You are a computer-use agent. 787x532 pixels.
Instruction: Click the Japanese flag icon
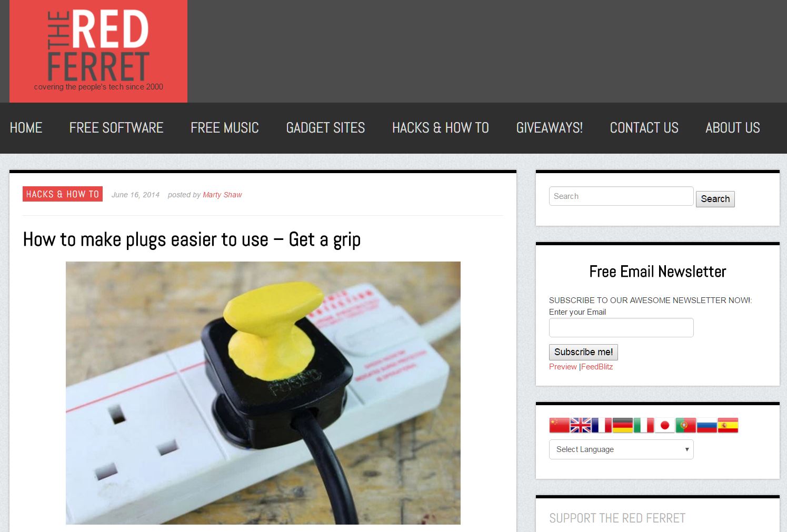coord(664,425)
